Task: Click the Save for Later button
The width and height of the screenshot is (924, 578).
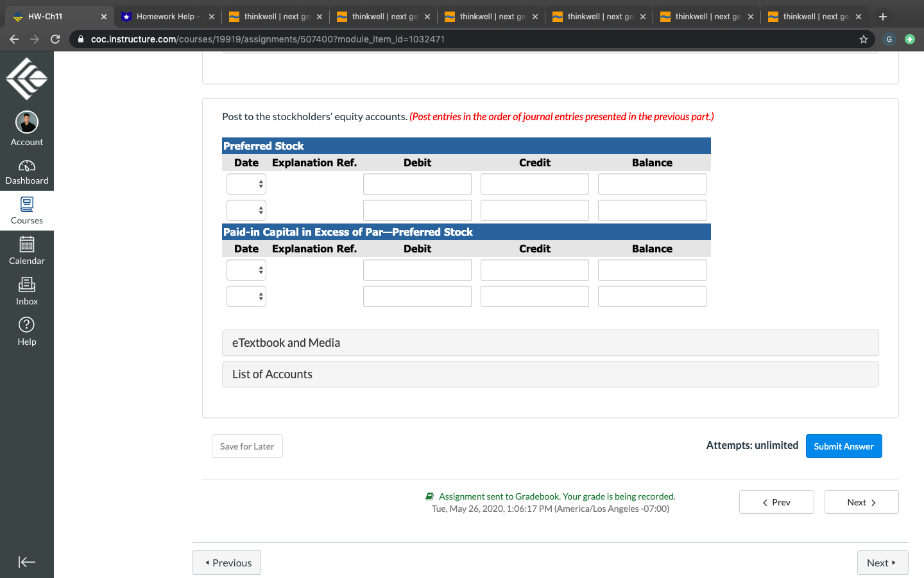Action: tap(247, 446)
